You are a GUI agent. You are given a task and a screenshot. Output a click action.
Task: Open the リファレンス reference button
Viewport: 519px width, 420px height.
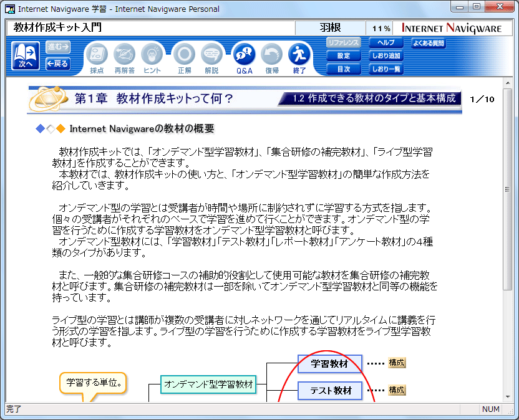pyautogui.click(x=344, y=42)
